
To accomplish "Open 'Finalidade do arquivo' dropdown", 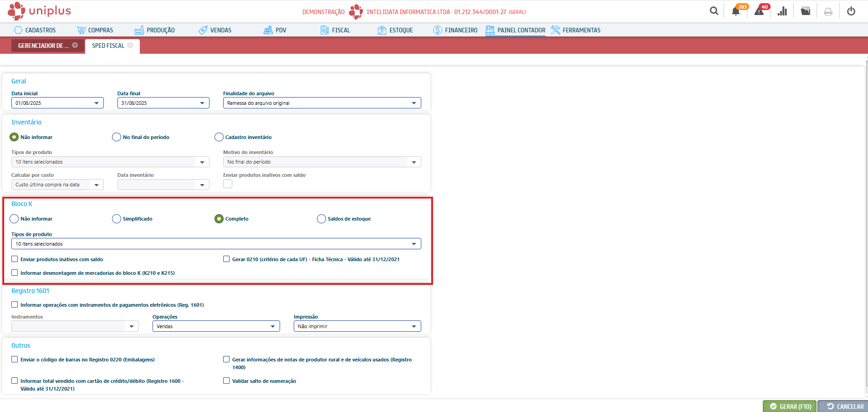I will (322, 103).
